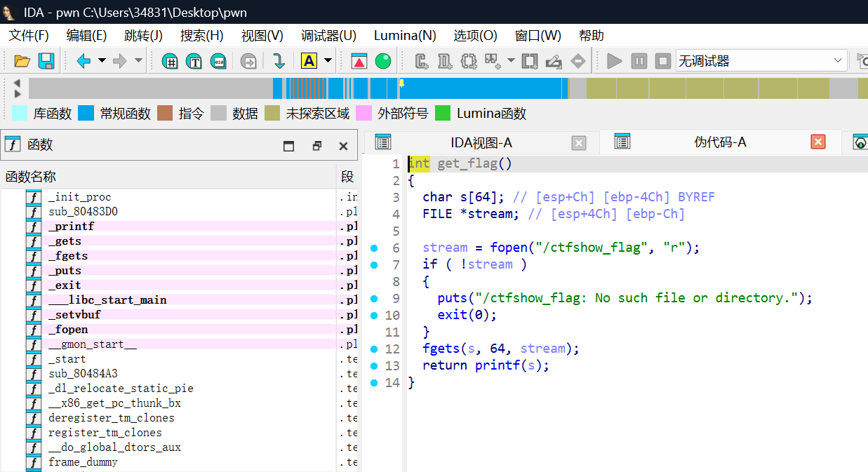Start the debugger with the play button

click(615, 61)
